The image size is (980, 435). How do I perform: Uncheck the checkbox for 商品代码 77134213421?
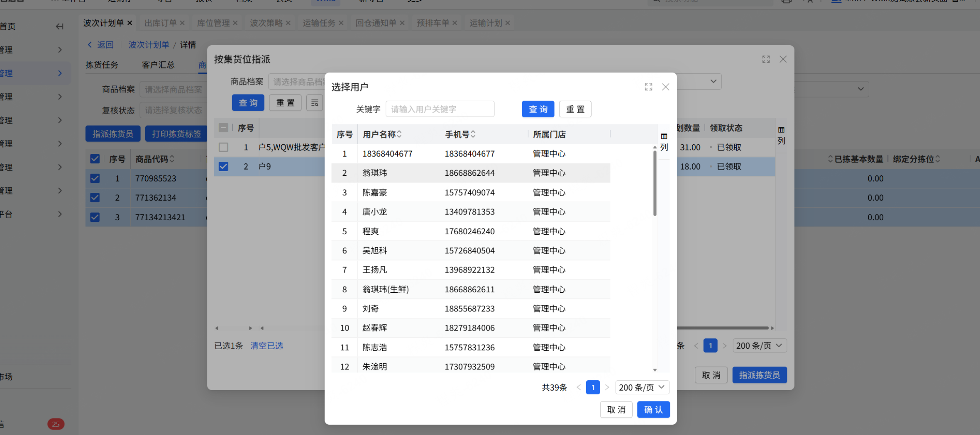click(x=95, y=217)
